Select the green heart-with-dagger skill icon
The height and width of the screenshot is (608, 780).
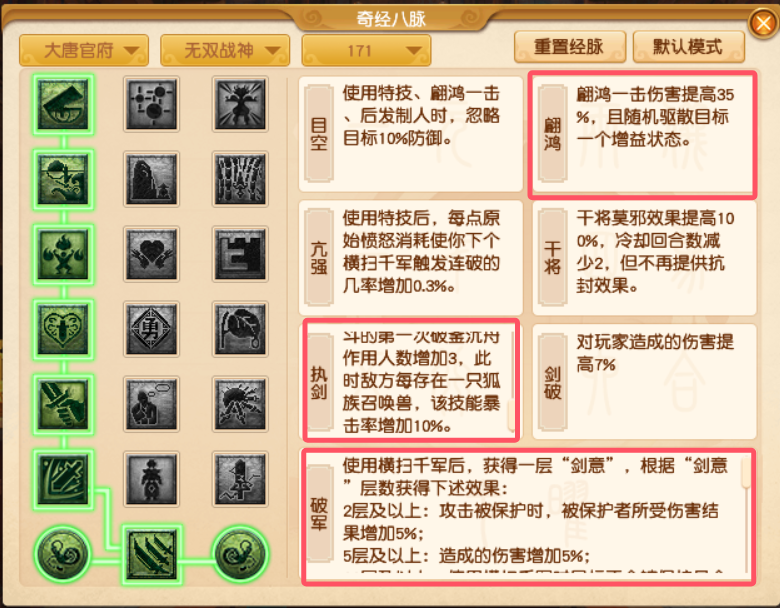[63, 329]
